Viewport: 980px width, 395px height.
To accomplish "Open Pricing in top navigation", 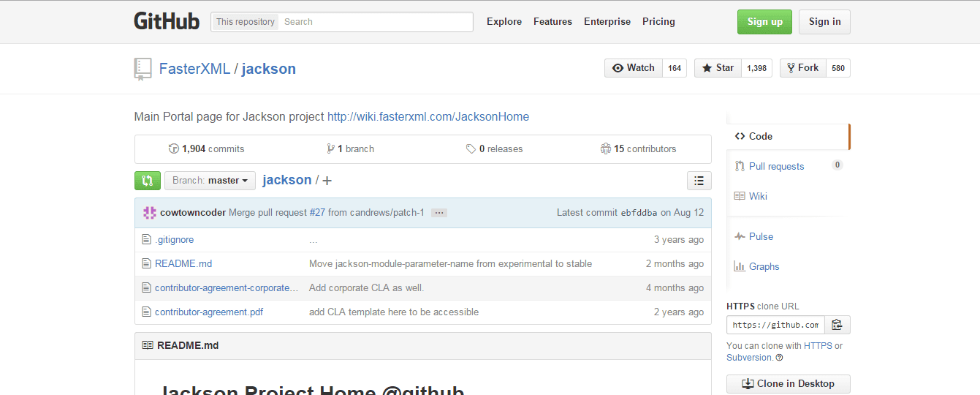I will pos(658,22).
